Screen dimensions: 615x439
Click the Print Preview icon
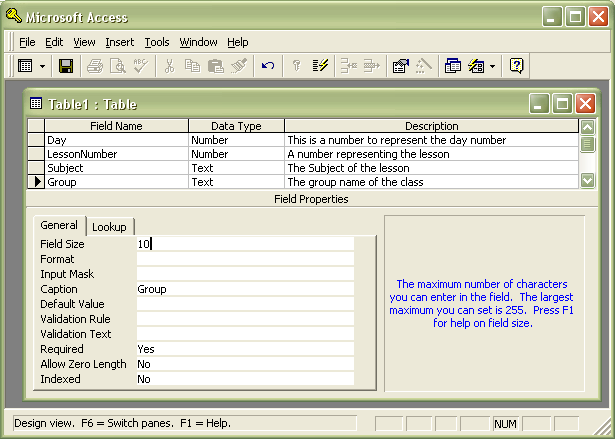pos(118,66)
